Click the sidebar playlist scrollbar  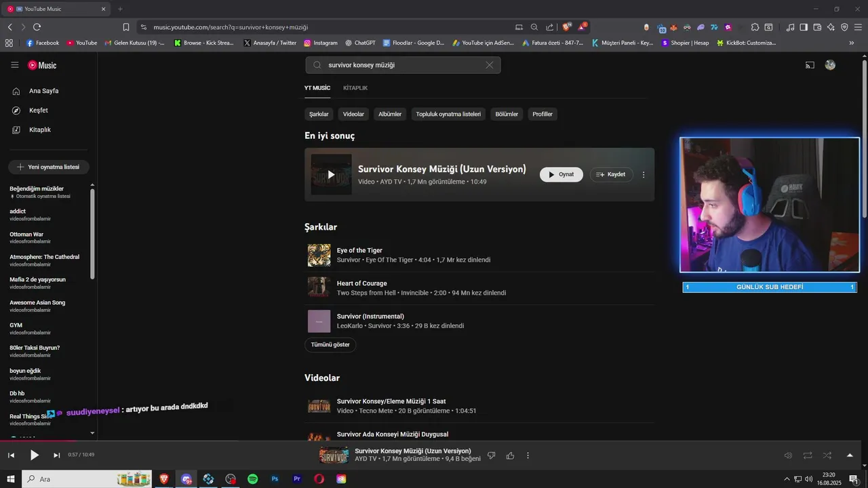click(x=92, y=234)
